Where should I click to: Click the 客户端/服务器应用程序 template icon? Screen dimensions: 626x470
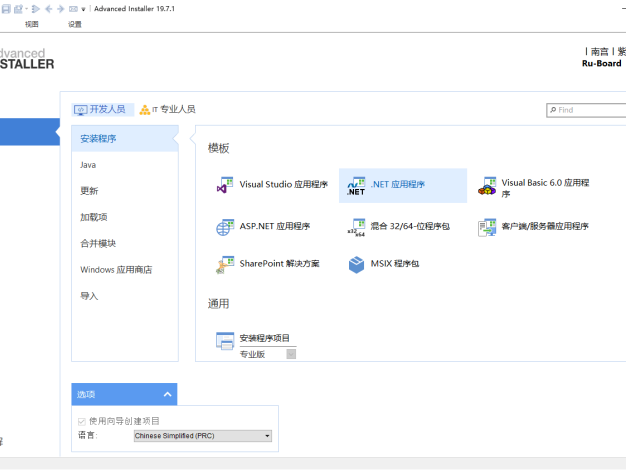point(487,227)
